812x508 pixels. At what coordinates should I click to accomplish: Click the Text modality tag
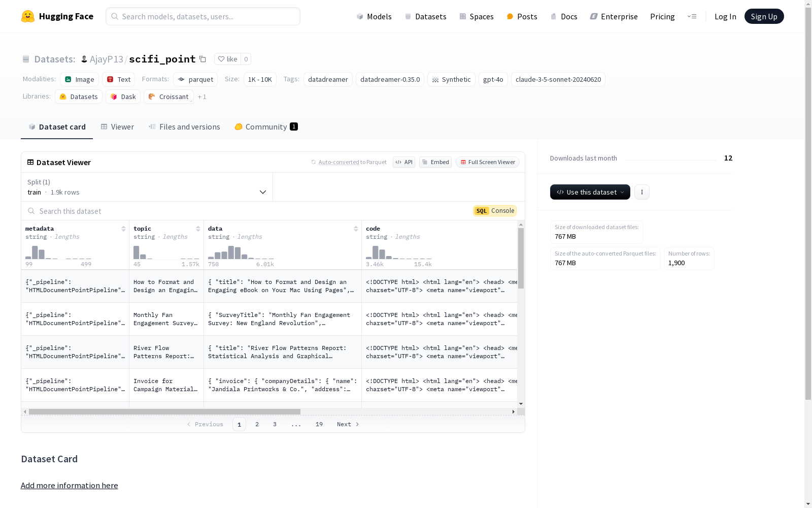pos(118,79)
